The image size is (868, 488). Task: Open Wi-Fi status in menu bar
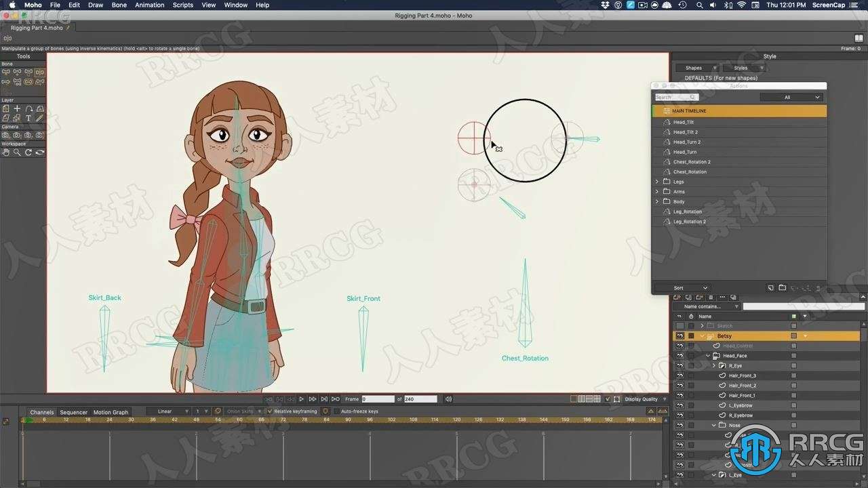[x=742, y=5]
